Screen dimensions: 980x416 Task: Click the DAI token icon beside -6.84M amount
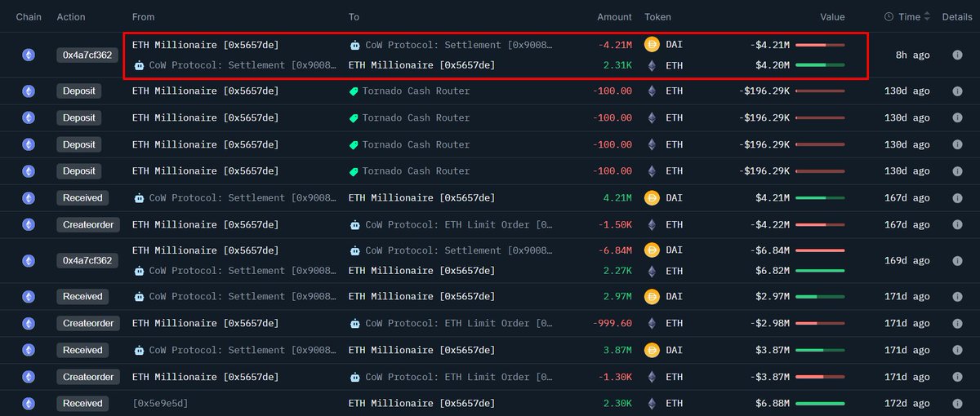point(652,250)
